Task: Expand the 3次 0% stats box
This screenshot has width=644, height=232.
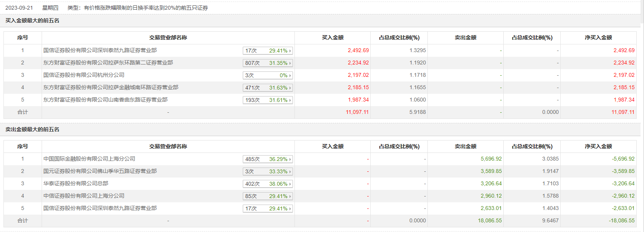Action: (268, 75)
